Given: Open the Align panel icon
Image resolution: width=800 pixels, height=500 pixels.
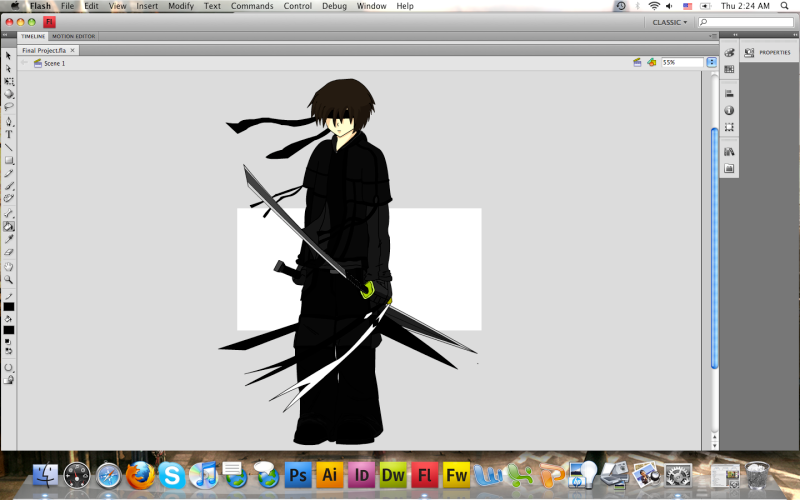Looking at the screenshot, I should (x=729, y=93).
